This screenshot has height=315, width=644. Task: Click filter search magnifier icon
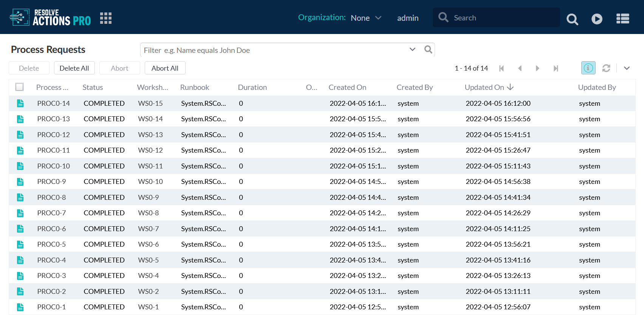click(x=428, y=50)
